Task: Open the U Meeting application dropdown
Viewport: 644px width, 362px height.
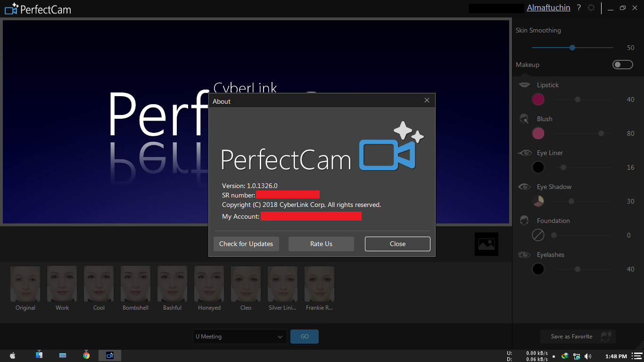Action: tap(239, 337)
